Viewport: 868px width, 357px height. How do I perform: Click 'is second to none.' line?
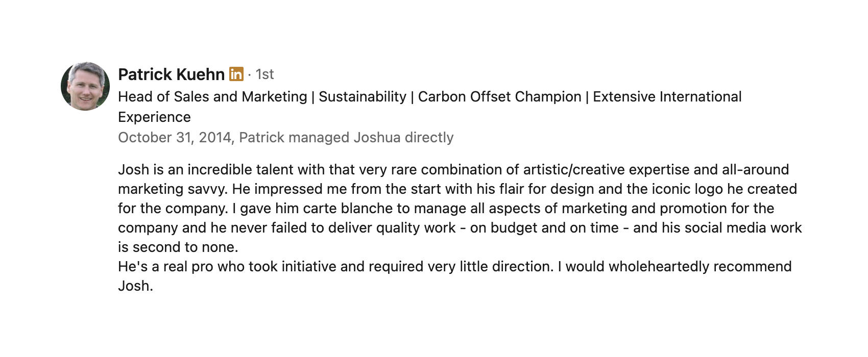pyautogui.click(x=178, y=247)
